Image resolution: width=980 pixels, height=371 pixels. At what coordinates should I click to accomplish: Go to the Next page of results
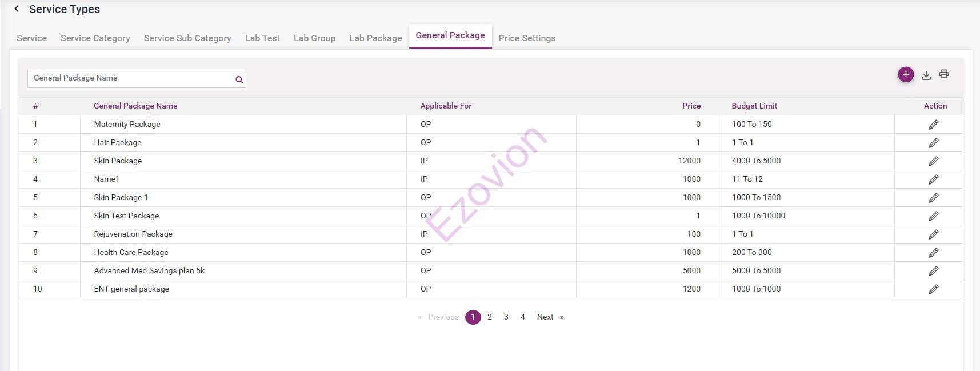pos(545,317)
